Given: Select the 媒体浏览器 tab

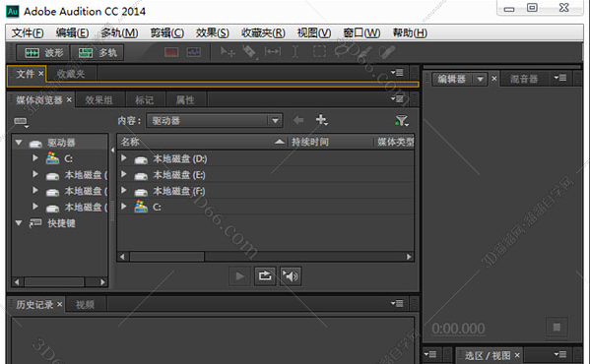Looking at the screenshot, I should (38, 100).
